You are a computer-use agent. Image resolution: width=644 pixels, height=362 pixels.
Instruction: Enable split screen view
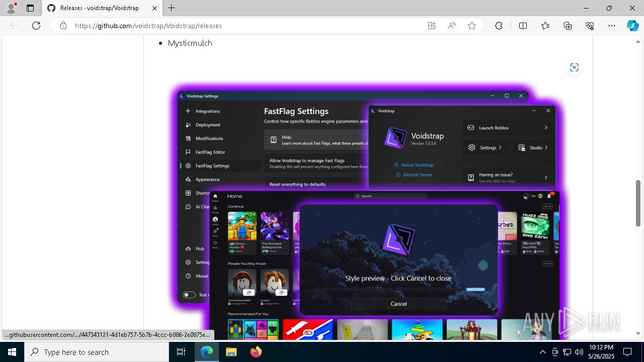click(523, 26)
